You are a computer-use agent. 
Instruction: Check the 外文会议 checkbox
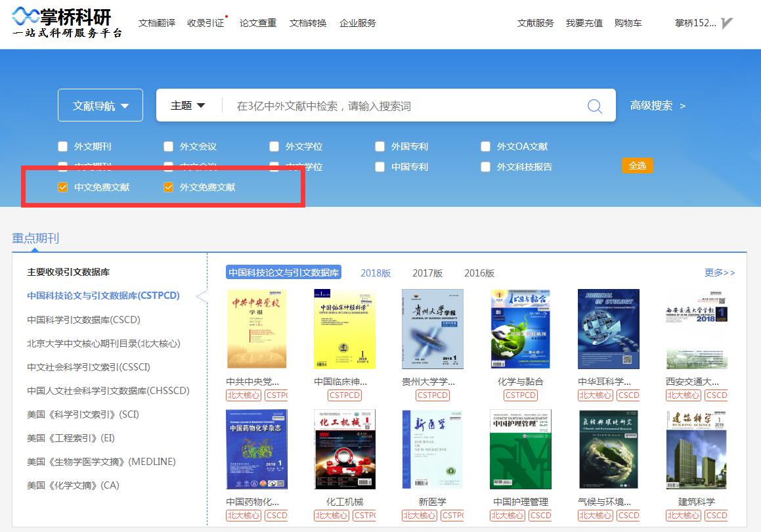(x=168, y=146)
